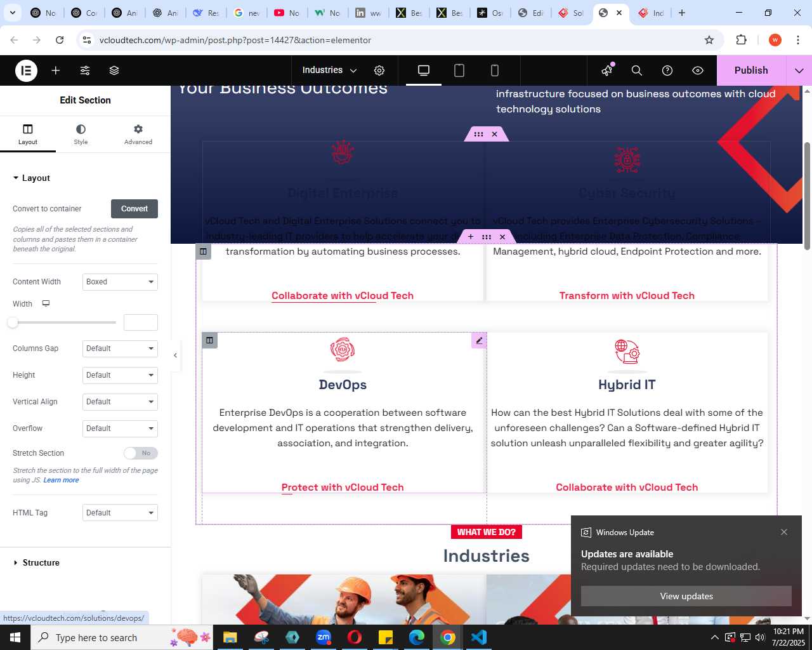
Task: Open the HTML Tag dropdown
Action: pos(120,513)
